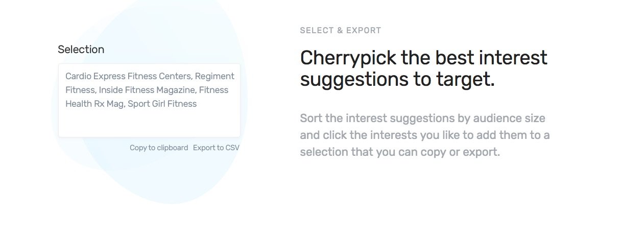The image size is (644, 234).
Task: Click the 'selection that you can copy' line
Action: tap(400, 152)
